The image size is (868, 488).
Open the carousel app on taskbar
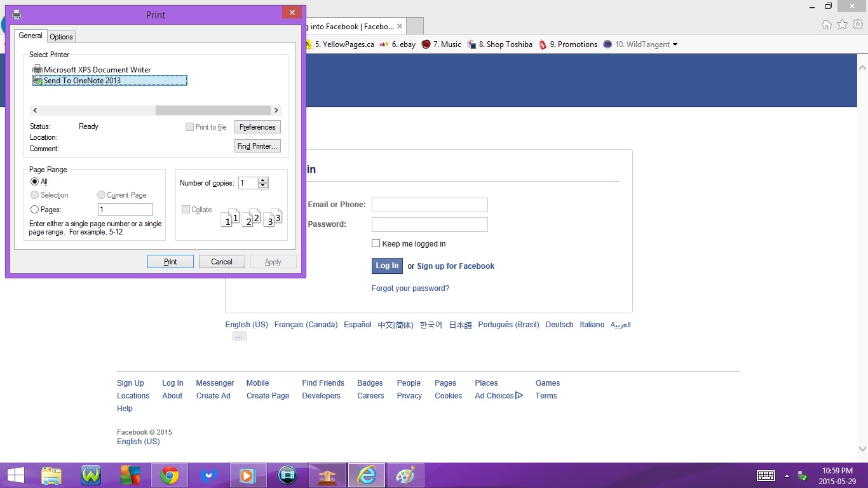[x=327, y=475]
